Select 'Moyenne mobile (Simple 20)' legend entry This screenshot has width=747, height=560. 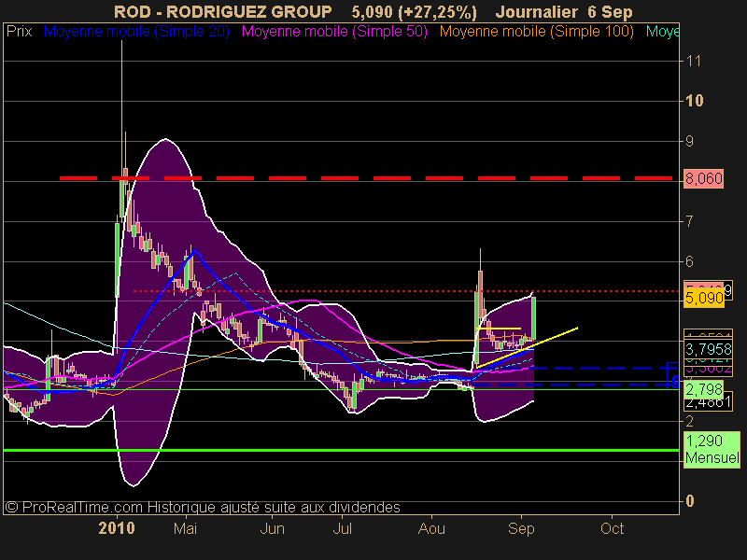tap(136, 32)
